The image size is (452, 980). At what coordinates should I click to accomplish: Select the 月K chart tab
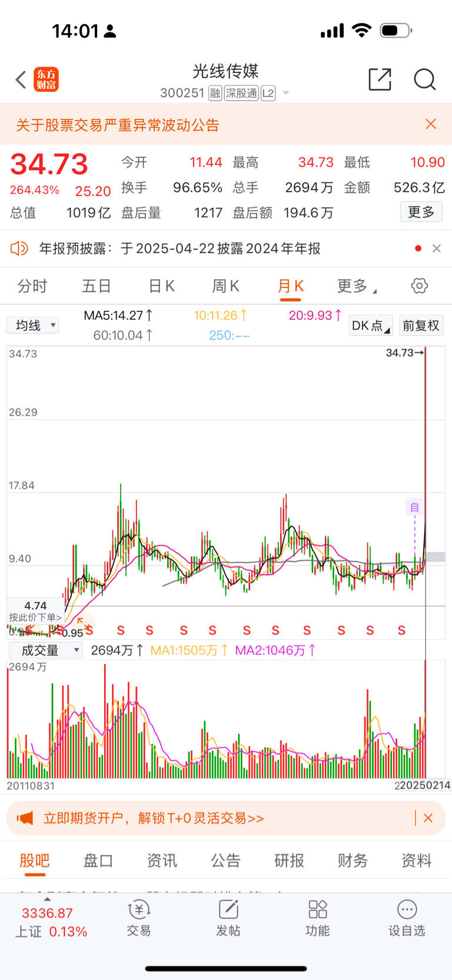click(x=291, y=286)
